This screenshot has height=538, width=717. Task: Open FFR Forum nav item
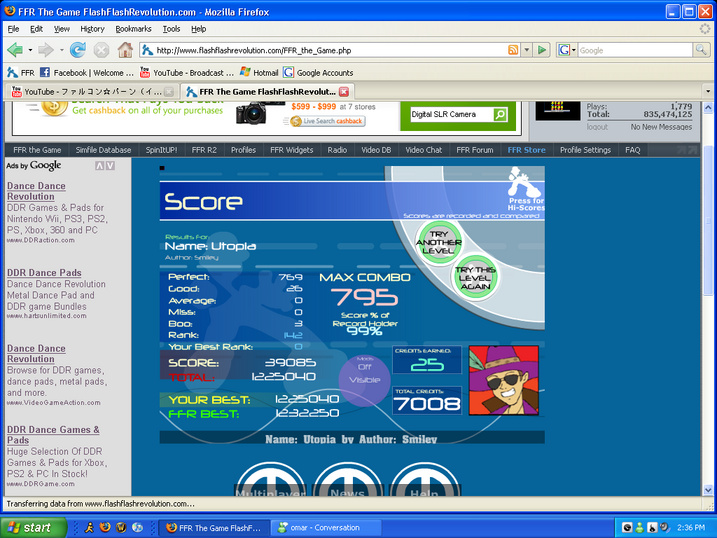(x=475, y=150)
